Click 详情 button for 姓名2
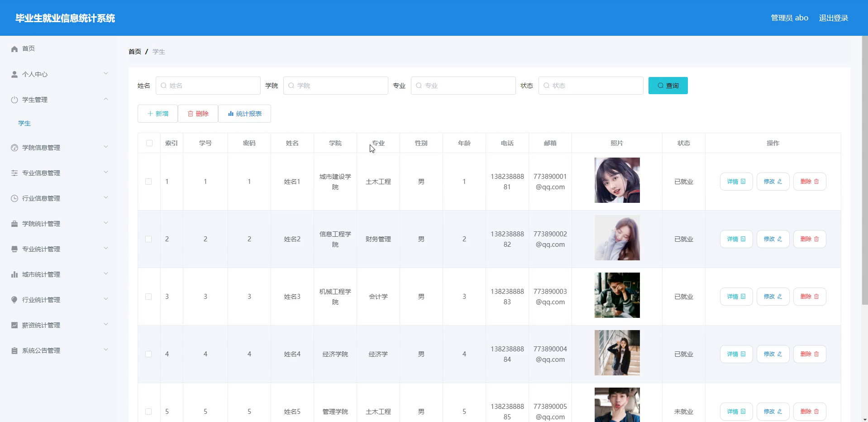The width and height of the screenshot is (868, 422). [x=736, y=239]
